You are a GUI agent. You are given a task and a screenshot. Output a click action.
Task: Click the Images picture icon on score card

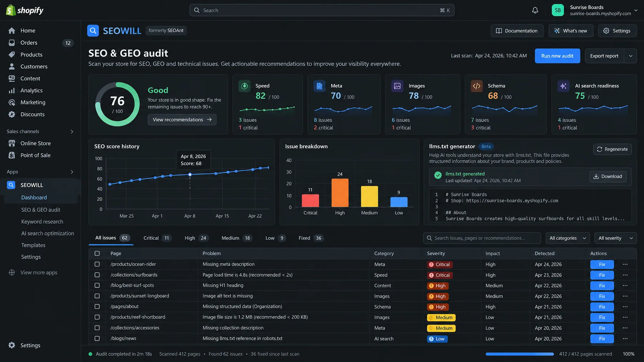(397, 86)
